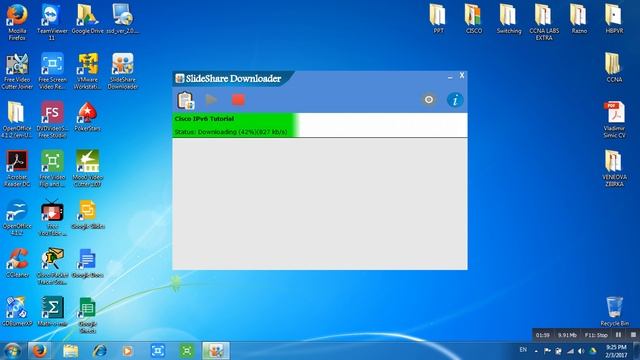
Task: Select the Free YouTube download shortcut
Action: (x=52, y=218)
